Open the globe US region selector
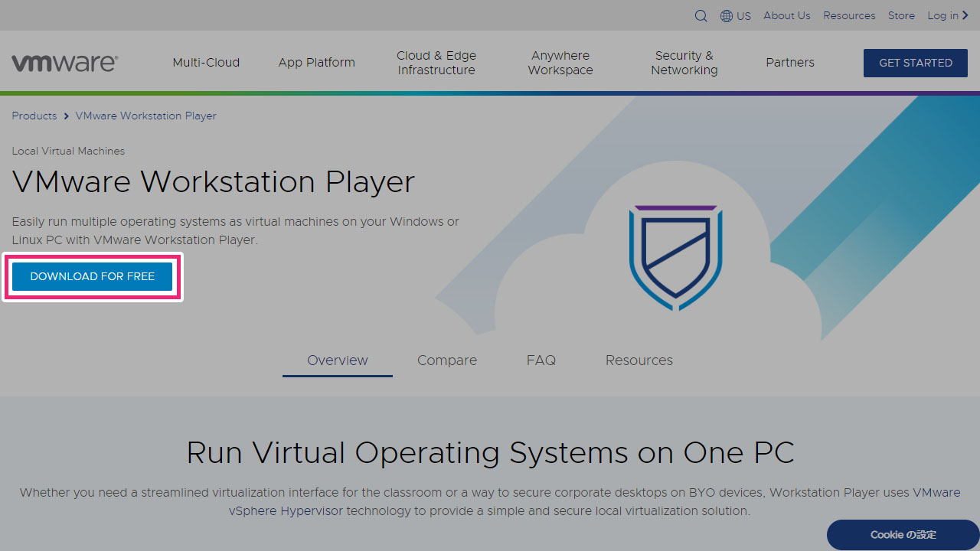The height and width of the screenshot is (551, 980). point(735,16)
